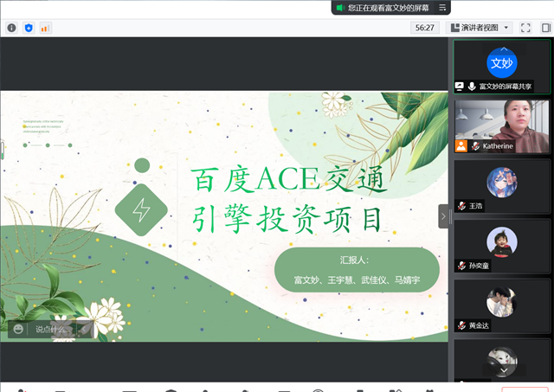Click the slide title 百度ACE交通

pyautogui.click(x=288, y=179)
